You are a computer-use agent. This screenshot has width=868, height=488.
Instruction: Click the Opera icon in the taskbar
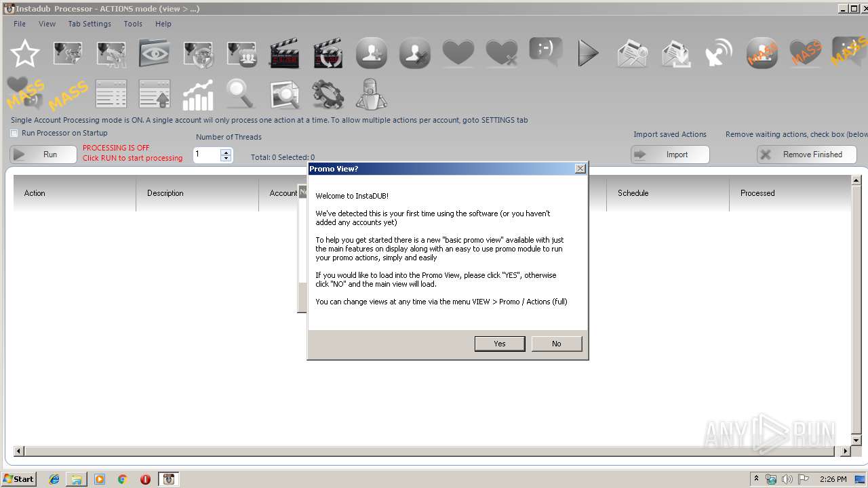pos(145,479)
